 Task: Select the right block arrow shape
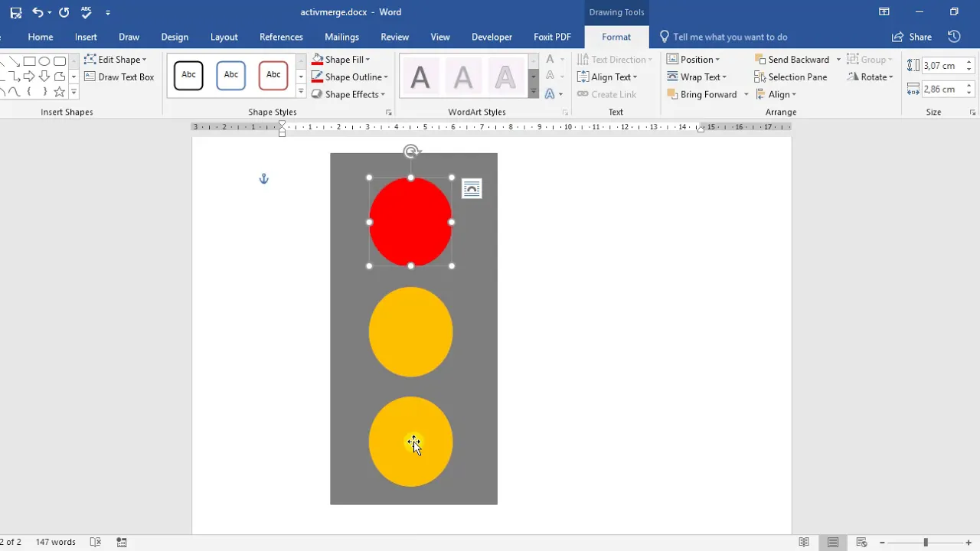pos(29,77)
